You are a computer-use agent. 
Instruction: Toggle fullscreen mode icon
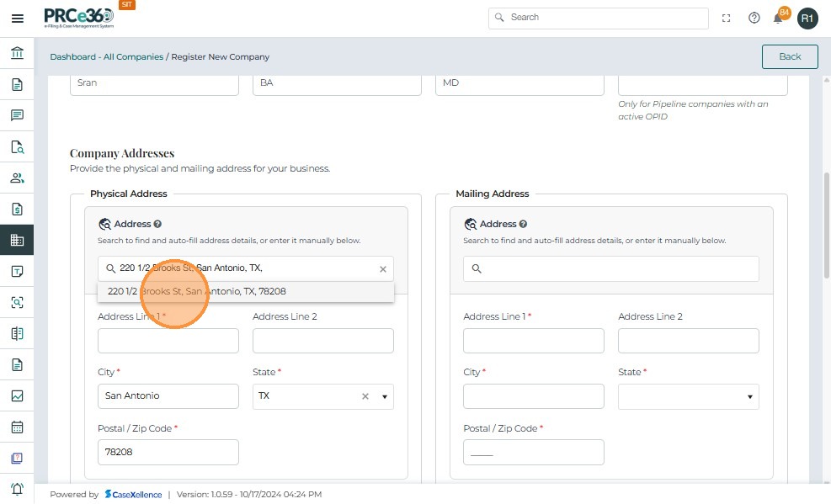point(727,18)
